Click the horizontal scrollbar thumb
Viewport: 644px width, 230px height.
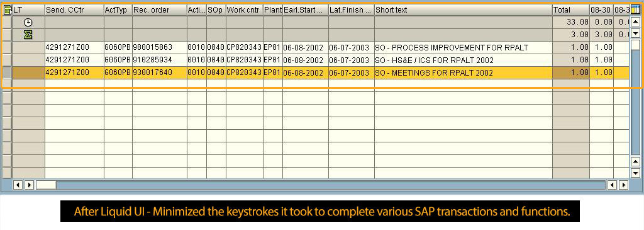click(x=46, y=185)
